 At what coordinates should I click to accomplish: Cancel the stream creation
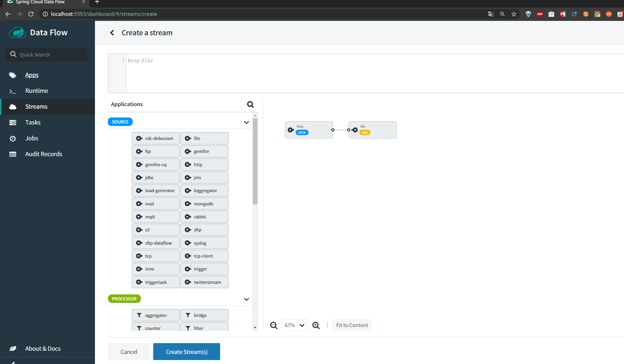coord(128,351)
